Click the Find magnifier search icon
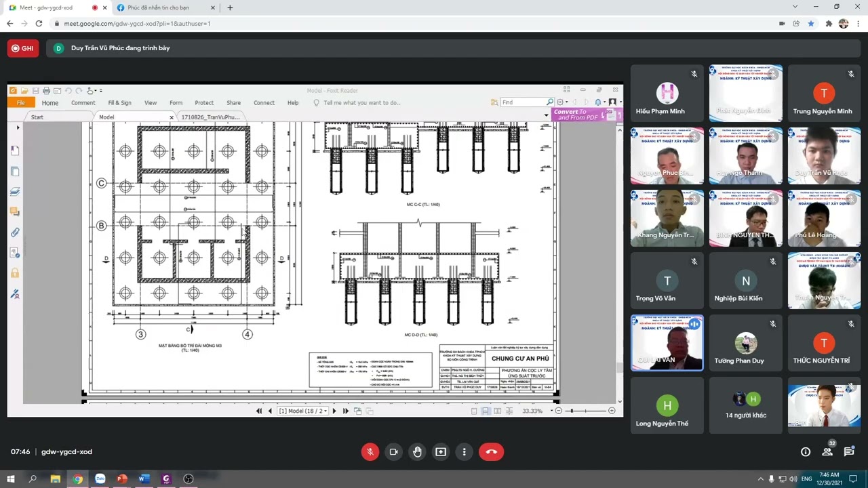The width and height of the screenshot is (868, 488). click(x=550, y=102)
